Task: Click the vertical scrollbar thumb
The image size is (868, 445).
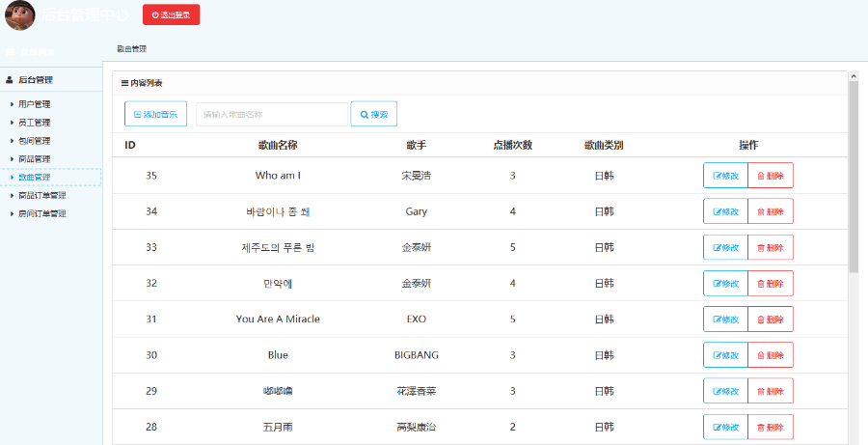Action: (854, 178)
